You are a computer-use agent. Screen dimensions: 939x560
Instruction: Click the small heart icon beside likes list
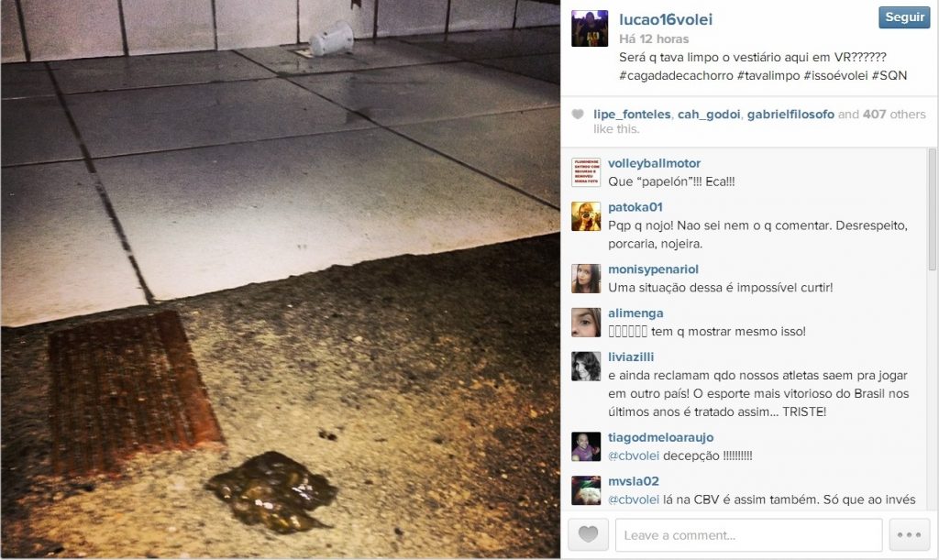(578, 115)
